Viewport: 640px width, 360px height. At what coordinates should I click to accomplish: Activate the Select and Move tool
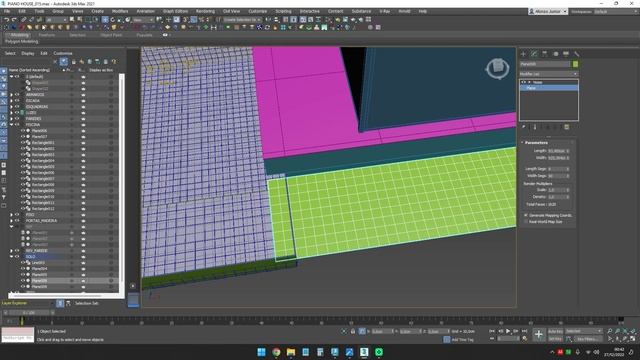pos(105,20)
